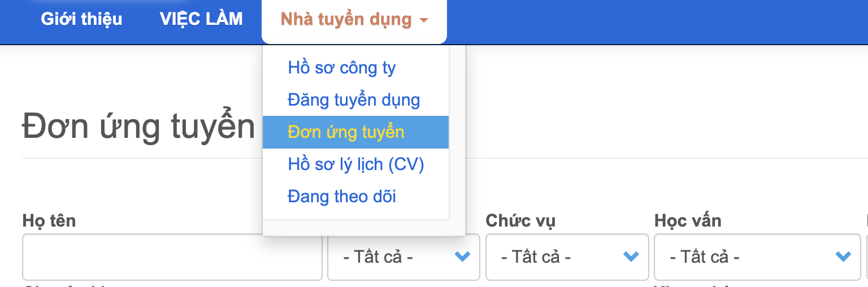The width and height of the screenshot is (868, 287).
Task: Expand the Học vấn dropdown
Action: click(x=757, y=257)
